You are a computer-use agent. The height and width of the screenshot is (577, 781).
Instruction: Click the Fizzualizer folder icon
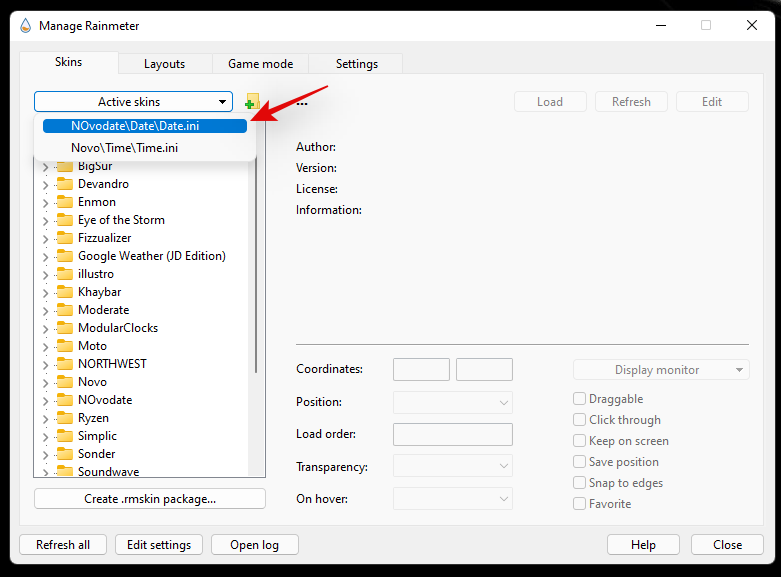[64, 238]
